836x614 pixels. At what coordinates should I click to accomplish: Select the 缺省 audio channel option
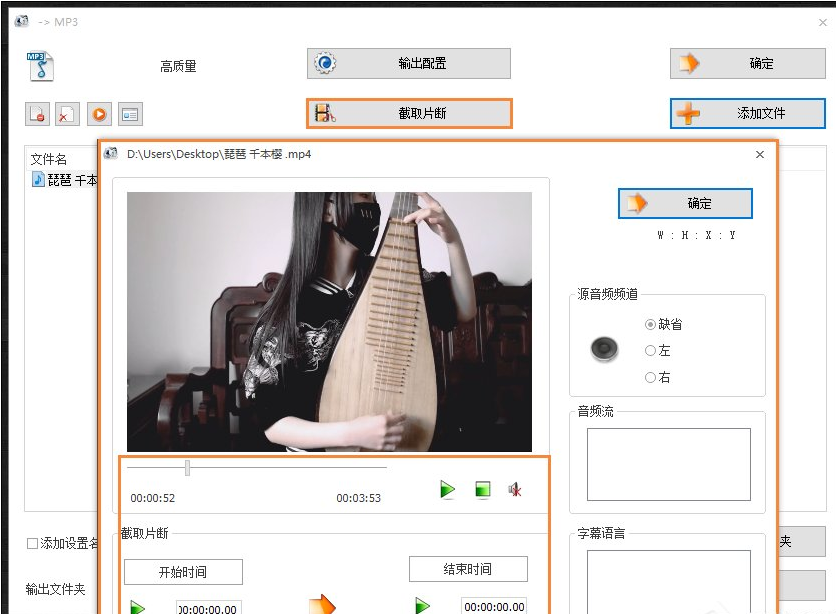click(650, 324)
